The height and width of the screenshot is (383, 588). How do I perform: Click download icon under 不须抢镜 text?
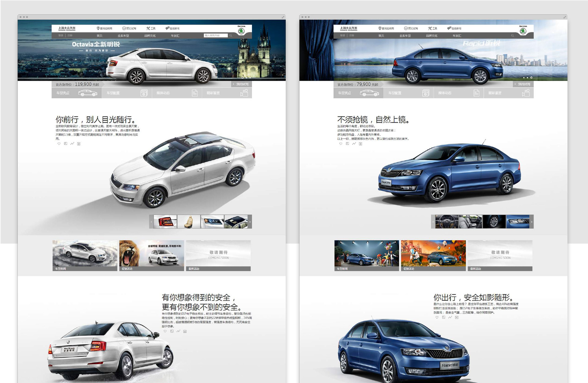click(x=360, y=144)
